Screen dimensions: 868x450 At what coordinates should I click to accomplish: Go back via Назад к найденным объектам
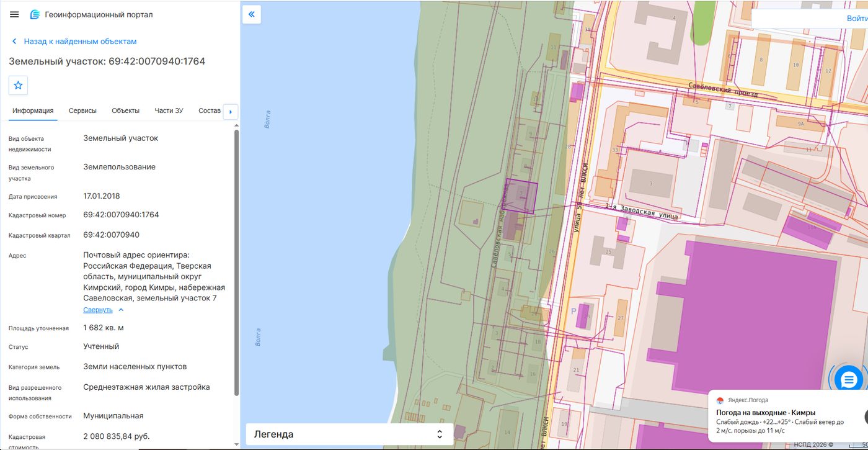[80, 42]
